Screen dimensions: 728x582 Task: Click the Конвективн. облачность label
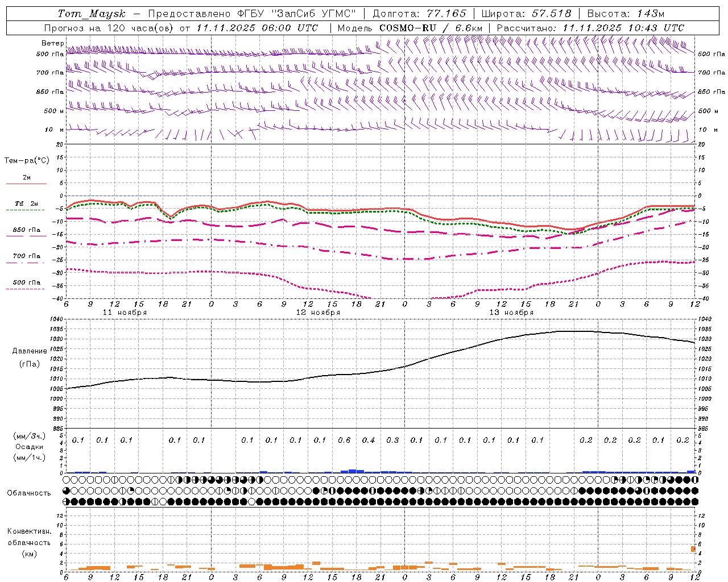pyautogui.click(x=29, y=537)
